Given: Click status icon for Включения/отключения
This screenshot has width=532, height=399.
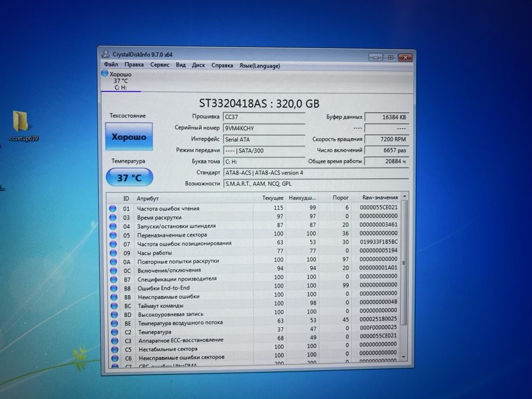Looking at the screenshot, I should (113, 271).
